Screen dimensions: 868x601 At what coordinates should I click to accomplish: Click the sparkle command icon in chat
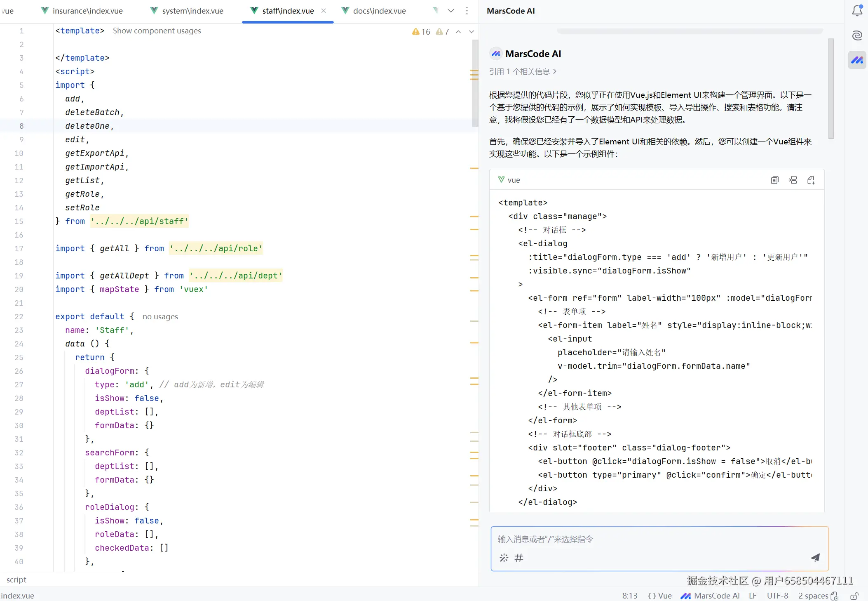pos(504,558)
